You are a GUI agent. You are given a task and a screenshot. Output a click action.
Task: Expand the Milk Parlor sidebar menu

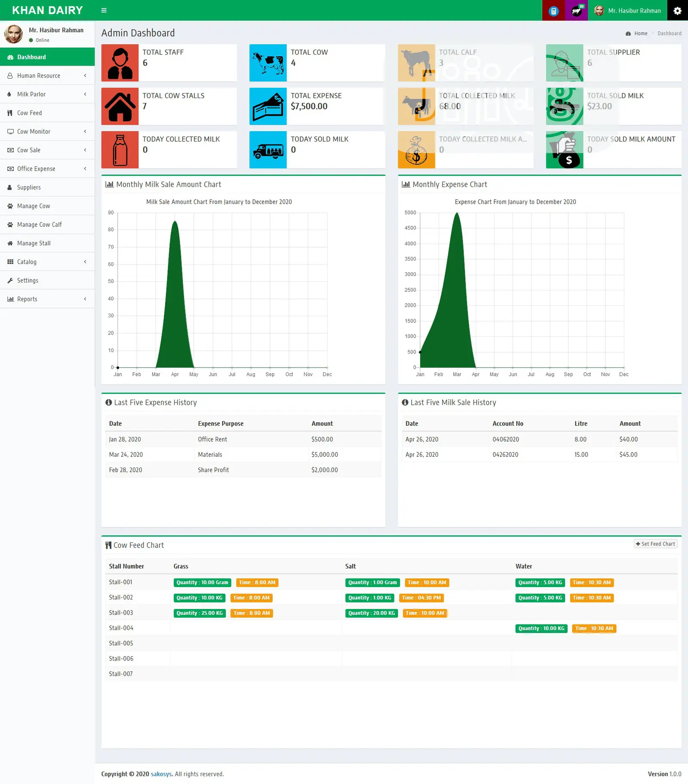tap(47, 94)
